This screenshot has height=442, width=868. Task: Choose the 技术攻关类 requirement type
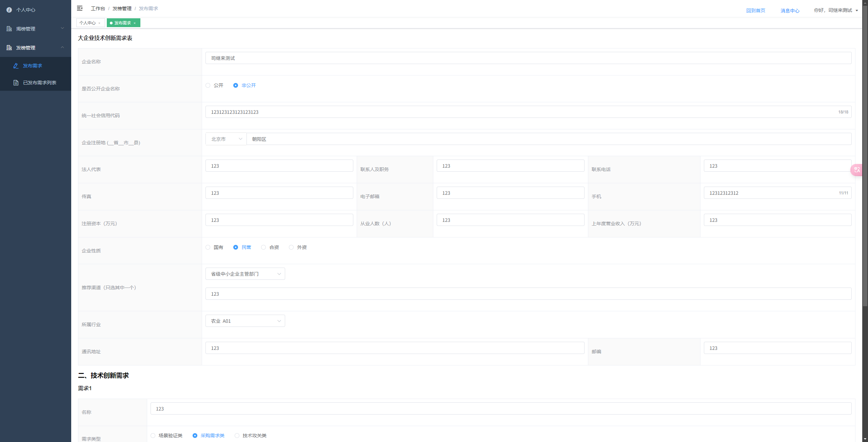(x=237, y=436)
